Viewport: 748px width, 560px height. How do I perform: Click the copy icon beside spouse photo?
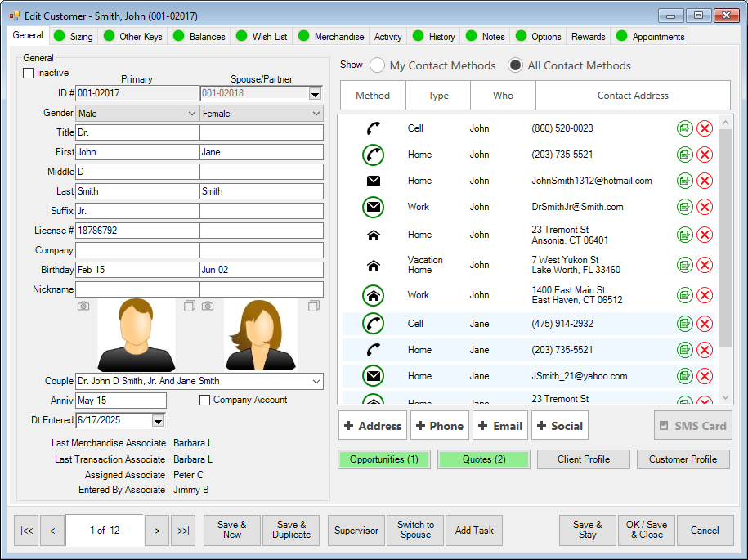(x=313, y=306)
